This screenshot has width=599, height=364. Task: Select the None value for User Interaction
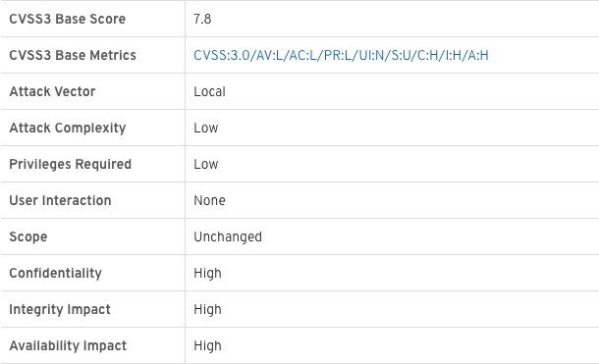pos(209,200)
